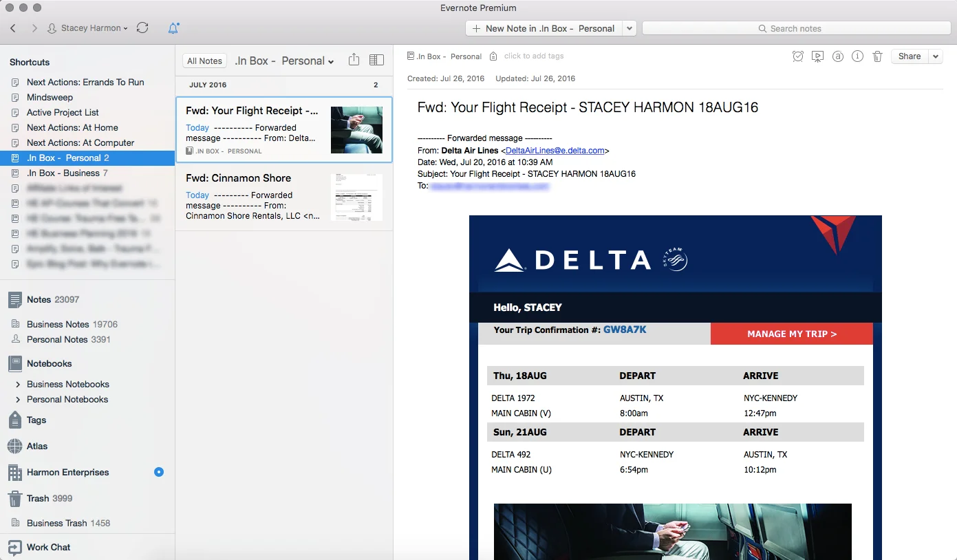957x560 pixels.
Task: Open Work Chat icon
Action: (x=14, y=547)
